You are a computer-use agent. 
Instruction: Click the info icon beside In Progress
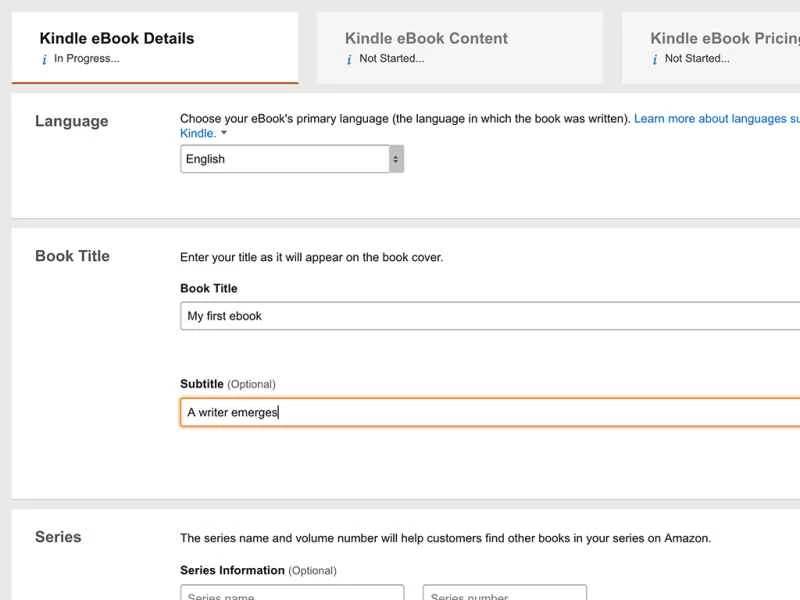pyautogui.click(x=44, y=59)
